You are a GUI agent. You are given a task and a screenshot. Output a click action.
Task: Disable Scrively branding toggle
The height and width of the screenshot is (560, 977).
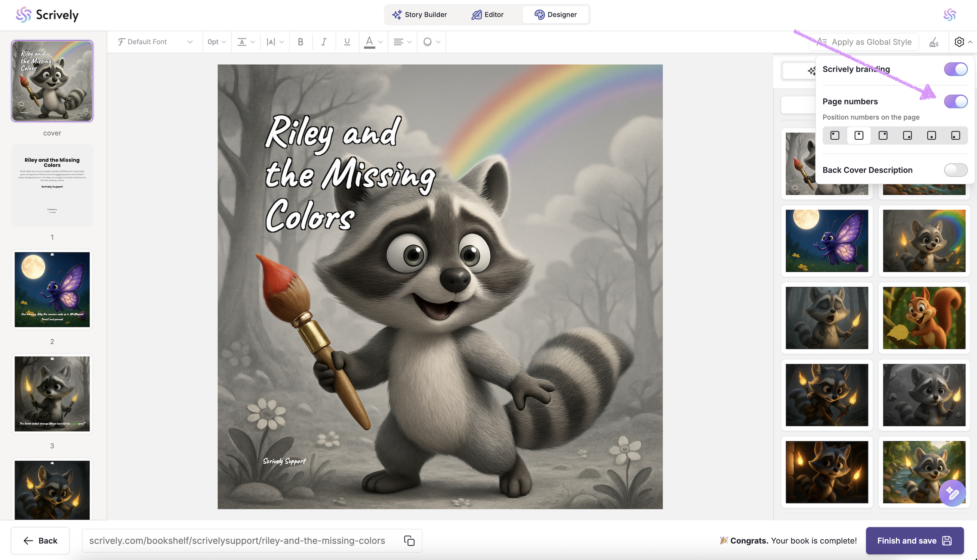955,69
